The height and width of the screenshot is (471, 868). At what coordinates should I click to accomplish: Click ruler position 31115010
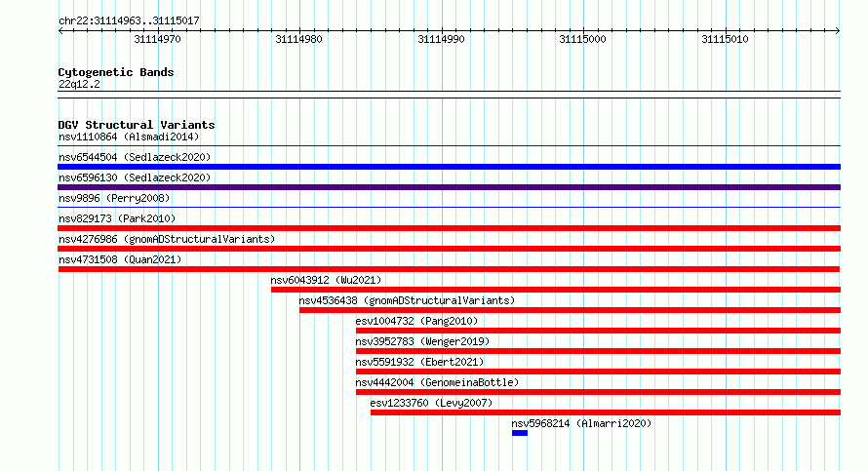click(726, 39)
